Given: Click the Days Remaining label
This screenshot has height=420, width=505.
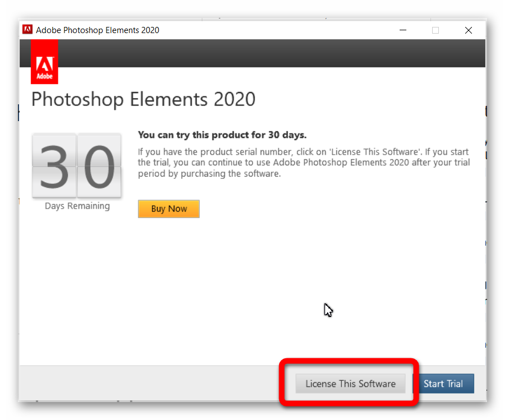Looking at the screenshot, I should click(x=77, y=206).
